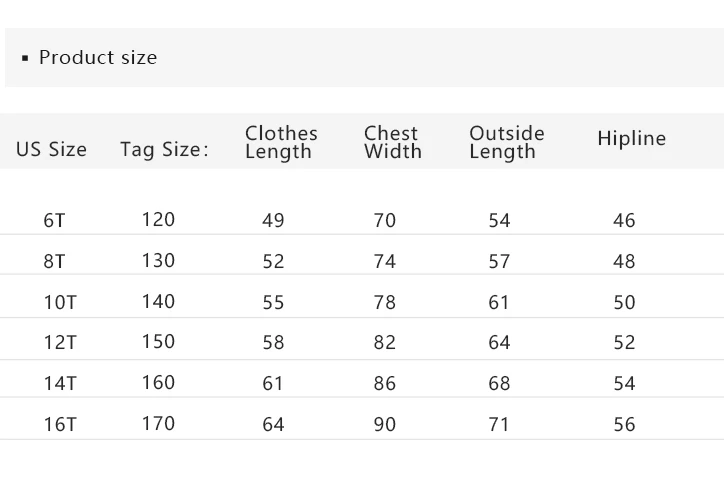
Task: Click the "Tag Size:" column header
Action: (x=164, y=150)
